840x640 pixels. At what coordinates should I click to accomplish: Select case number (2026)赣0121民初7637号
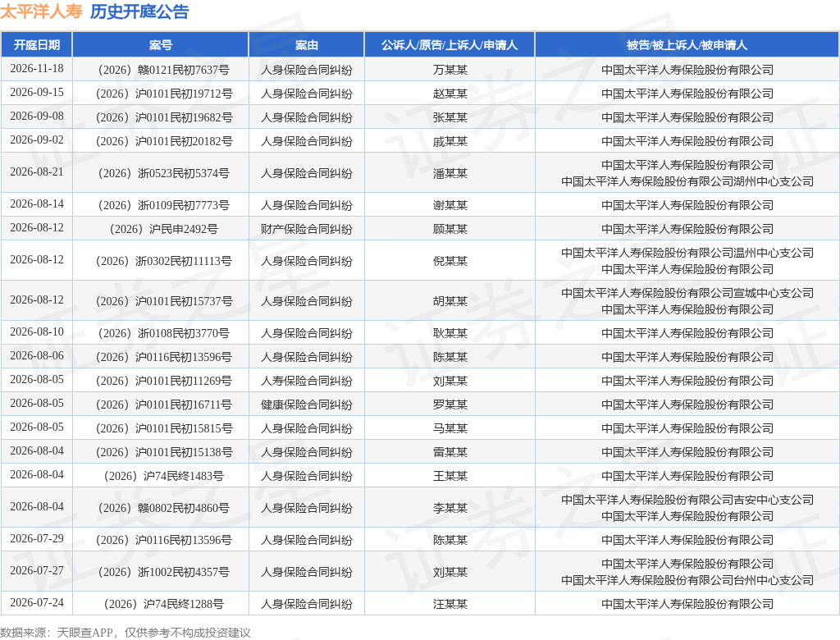163,70
